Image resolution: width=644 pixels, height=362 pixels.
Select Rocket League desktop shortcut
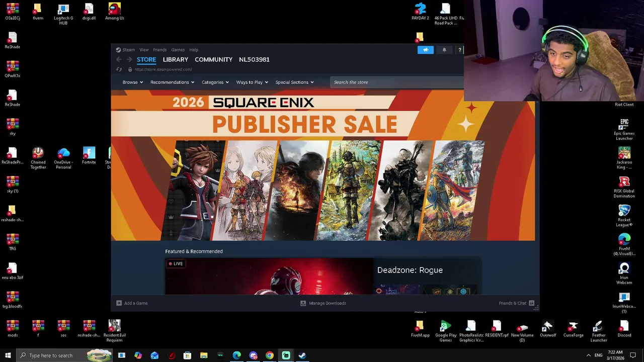[x=624, y=216]
